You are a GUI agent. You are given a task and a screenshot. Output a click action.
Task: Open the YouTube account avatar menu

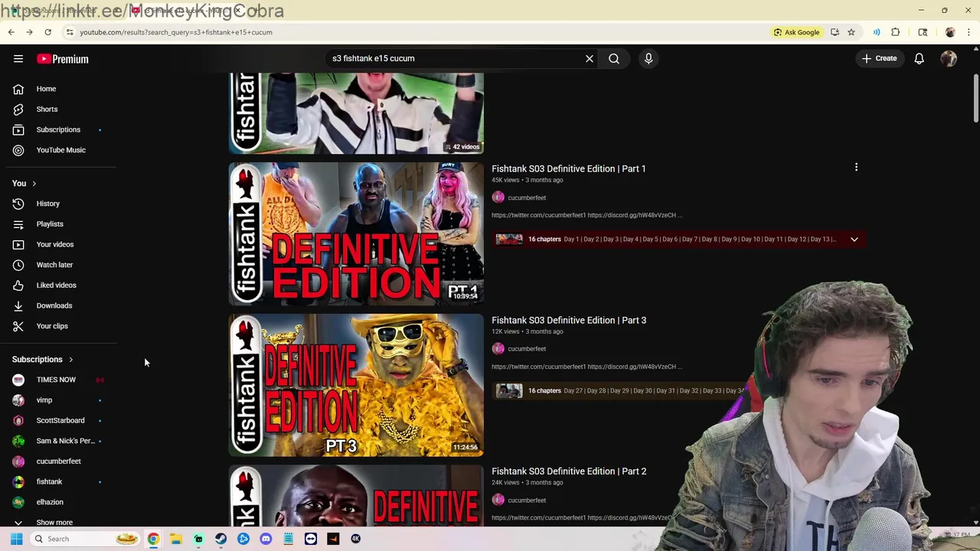949,59
